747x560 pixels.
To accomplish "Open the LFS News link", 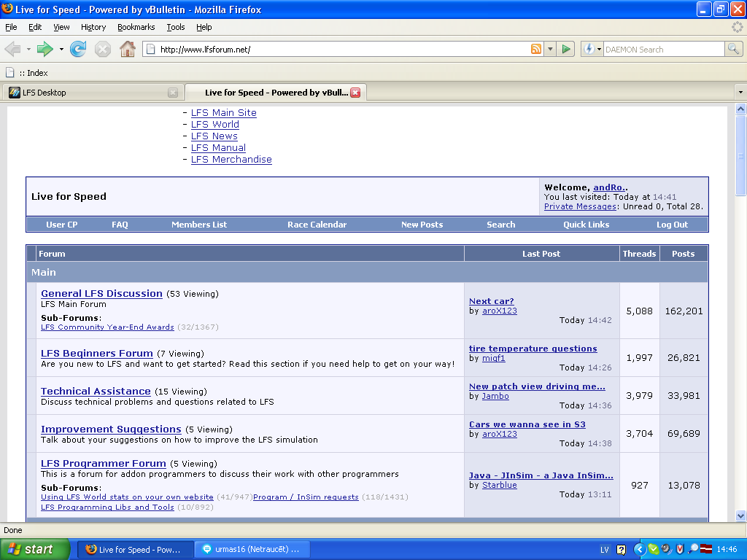I will click(214, 136).
